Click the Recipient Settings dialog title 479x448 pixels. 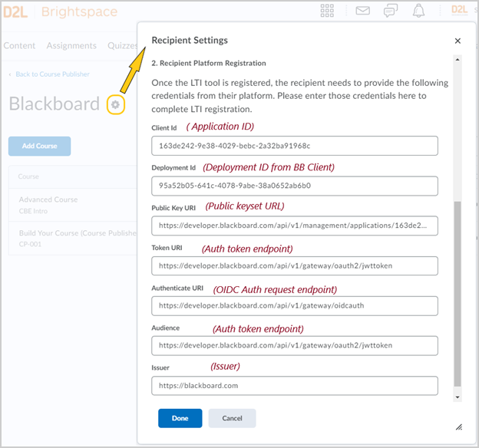click(190, 41)
